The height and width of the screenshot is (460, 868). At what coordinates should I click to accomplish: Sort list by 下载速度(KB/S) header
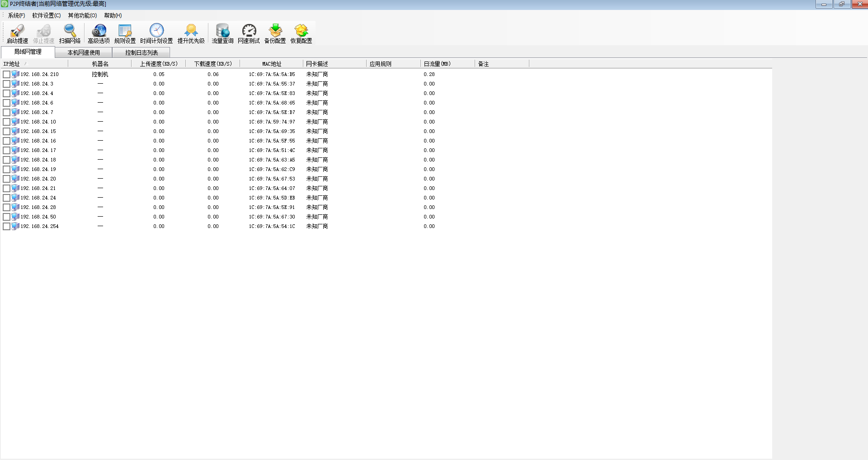[212, 64]
